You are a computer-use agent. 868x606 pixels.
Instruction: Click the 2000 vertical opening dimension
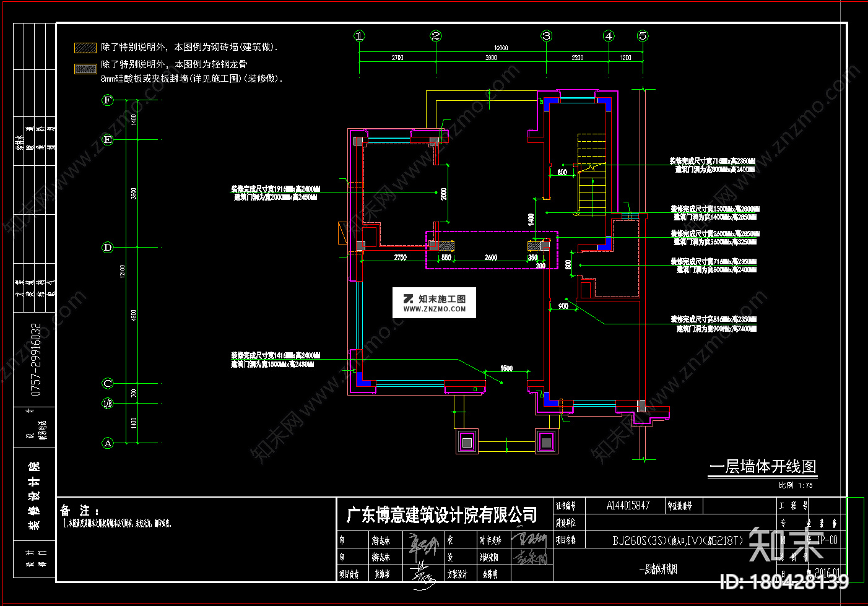point(443,194)
